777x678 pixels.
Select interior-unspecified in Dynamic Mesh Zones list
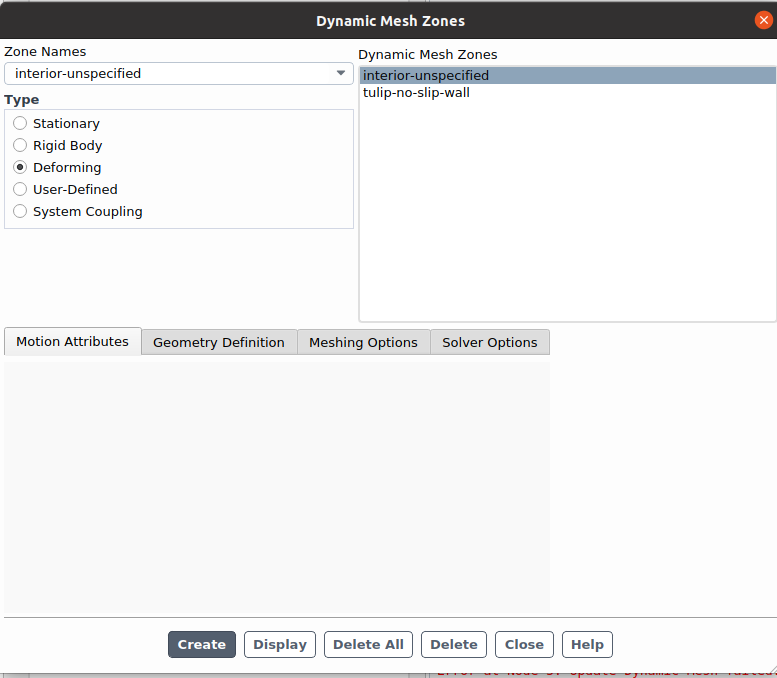click(x=567, y=75)
